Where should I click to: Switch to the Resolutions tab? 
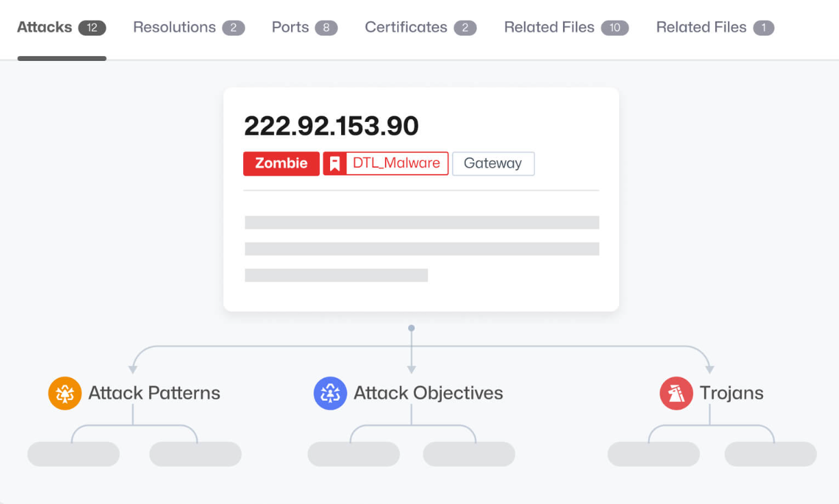189,27
